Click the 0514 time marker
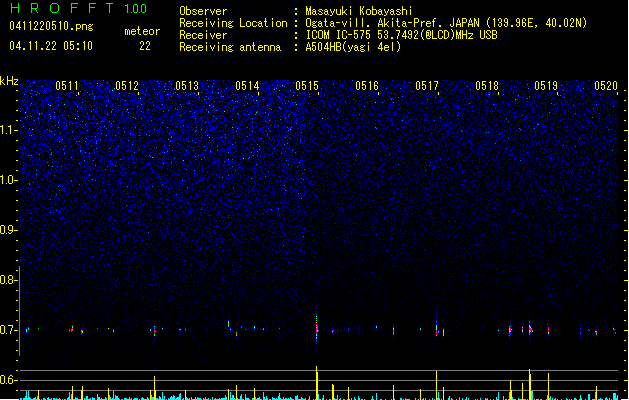The width and height of the screenshot is (629, 400). pos(247,86)
